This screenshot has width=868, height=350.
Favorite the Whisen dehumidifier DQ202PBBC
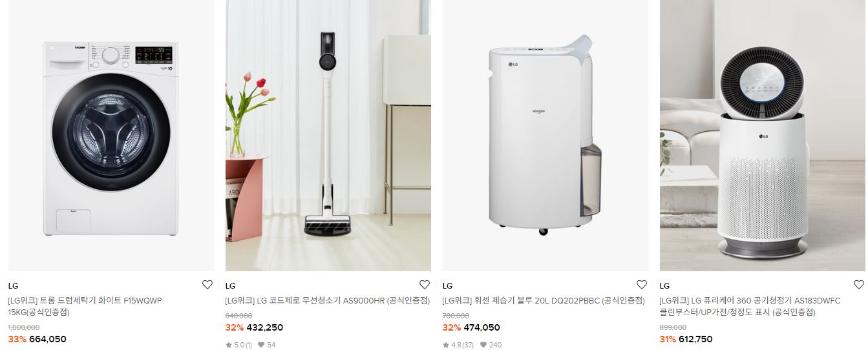click(x=641, y=285)
